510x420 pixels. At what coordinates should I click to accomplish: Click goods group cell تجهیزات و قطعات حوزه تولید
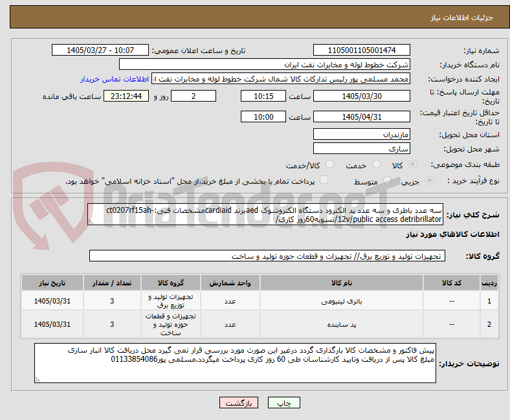tap(171, 324)
